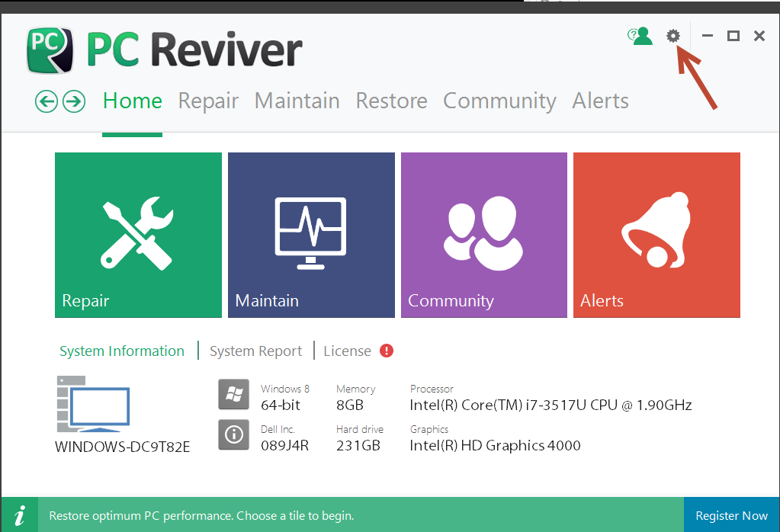Viewport: 780px width, 532px height.
Task: Open the Restore navigation item
Action: coord(391,101)
